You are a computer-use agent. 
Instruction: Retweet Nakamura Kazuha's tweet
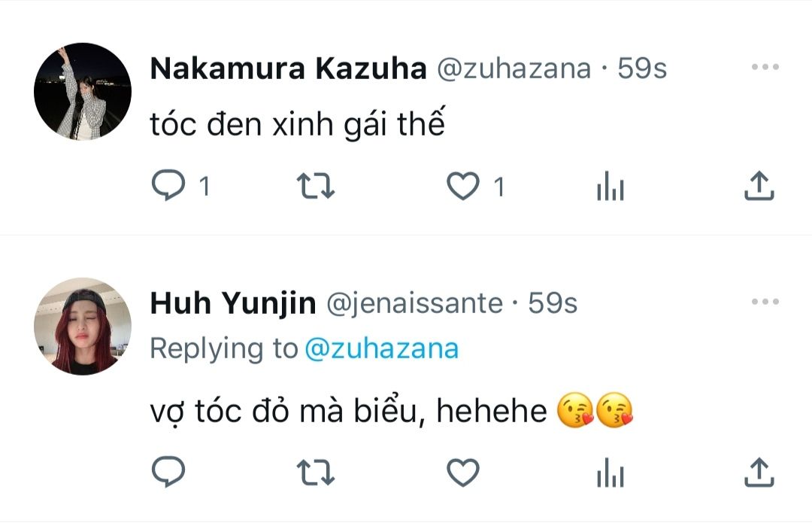click(317, 186)
